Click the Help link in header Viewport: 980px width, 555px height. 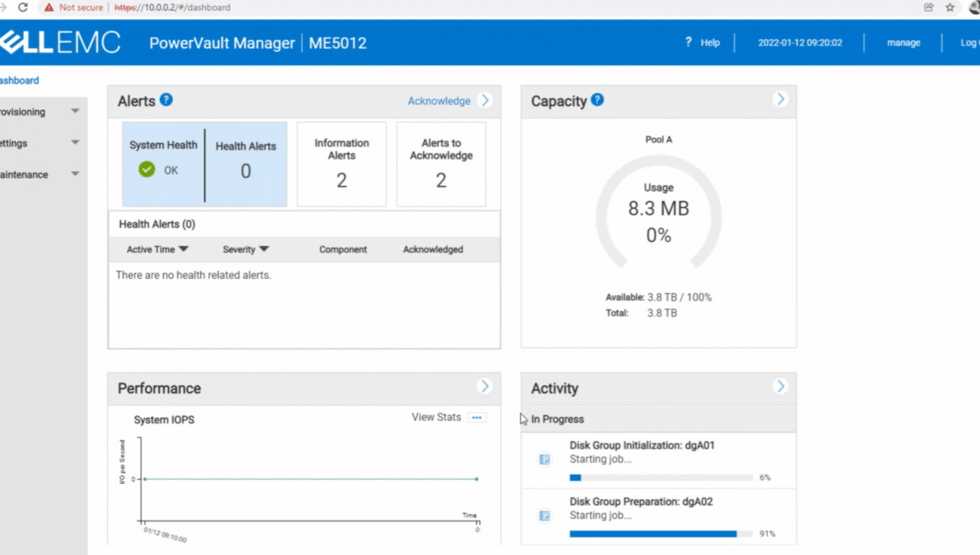[x=710, y=43]
